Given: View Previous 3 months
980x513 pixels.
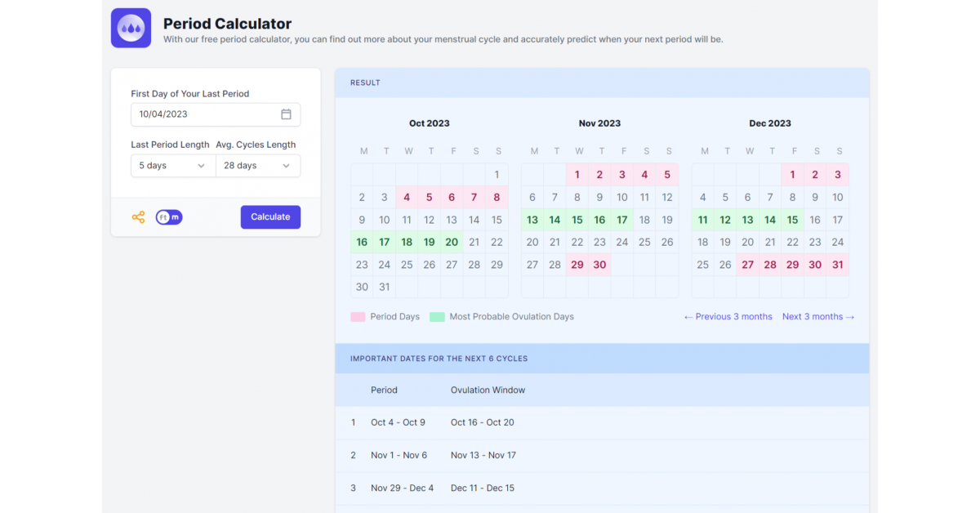Looking at the screenshot, I should (x=727, y=316).
